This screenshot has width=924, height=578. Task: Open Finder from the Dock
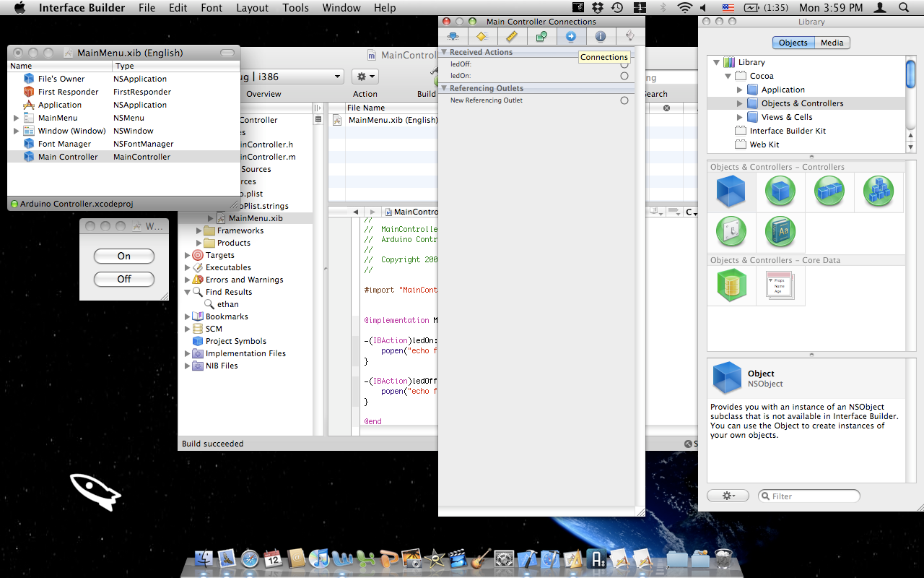(x=204, y=558)
